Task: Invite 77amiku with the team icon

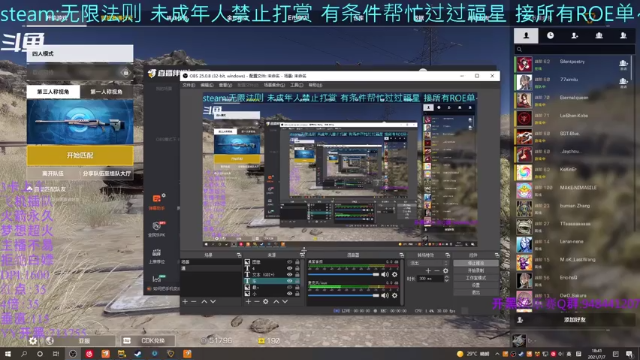Action: 623,82
